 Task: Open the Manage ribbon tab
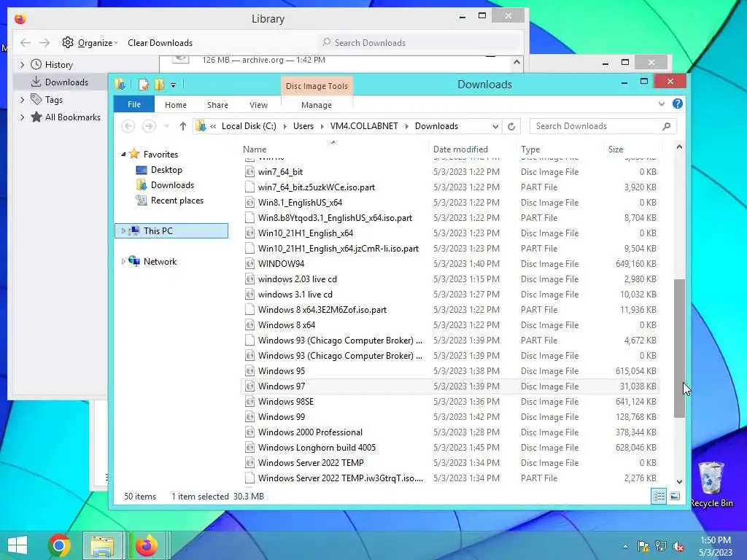click(x=317, y=105)
